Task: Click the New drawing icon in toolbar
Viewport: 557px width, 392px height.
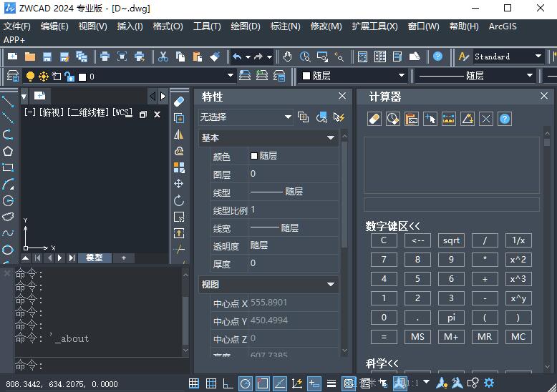Action: [13, 57]
